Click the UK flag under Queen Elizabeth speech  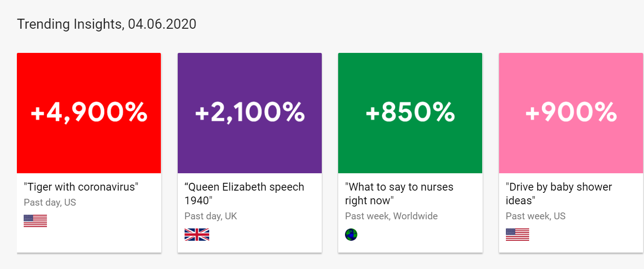196,234
